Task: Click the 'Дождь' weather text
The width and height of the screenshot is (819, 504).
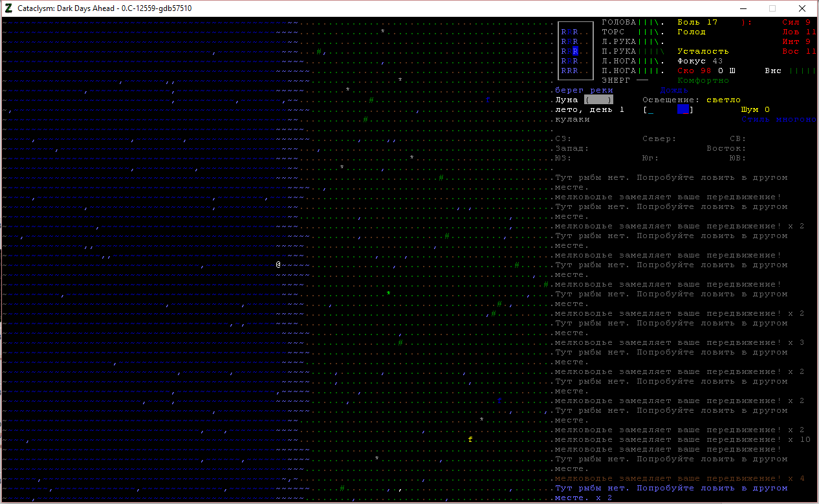Action: (674, 90)
